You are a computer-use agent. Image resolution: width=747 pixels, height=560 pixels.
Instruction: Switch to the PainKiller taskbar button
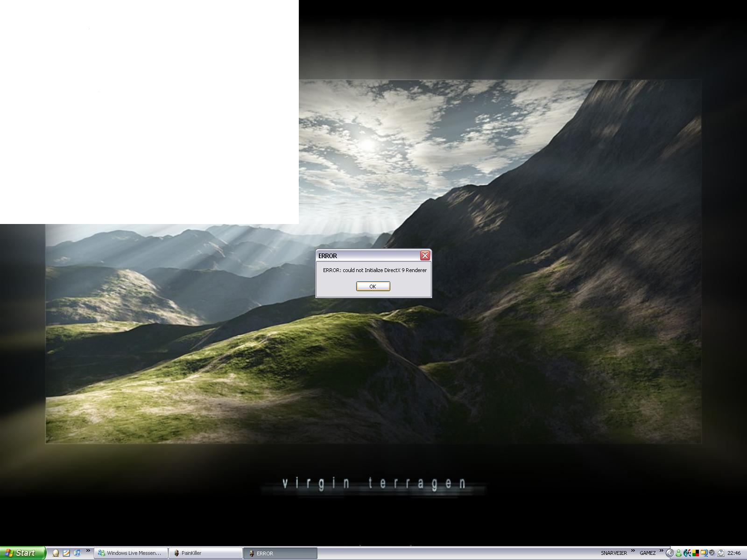pyautogui.click(x=205, y=553)
